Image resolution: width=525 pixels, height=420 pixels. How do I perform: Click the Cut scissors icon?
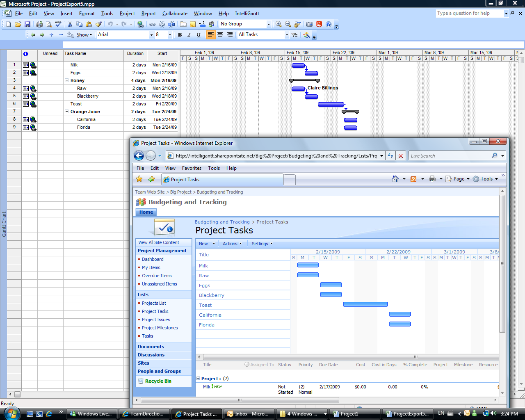pos(70,24)
